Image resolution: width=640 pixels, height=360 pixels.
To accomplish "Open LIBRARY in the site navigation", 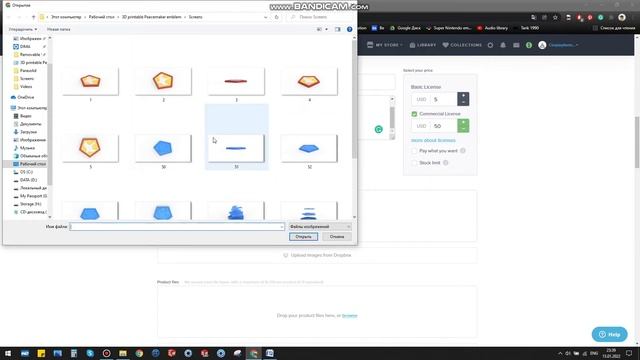I will (423, 45).
